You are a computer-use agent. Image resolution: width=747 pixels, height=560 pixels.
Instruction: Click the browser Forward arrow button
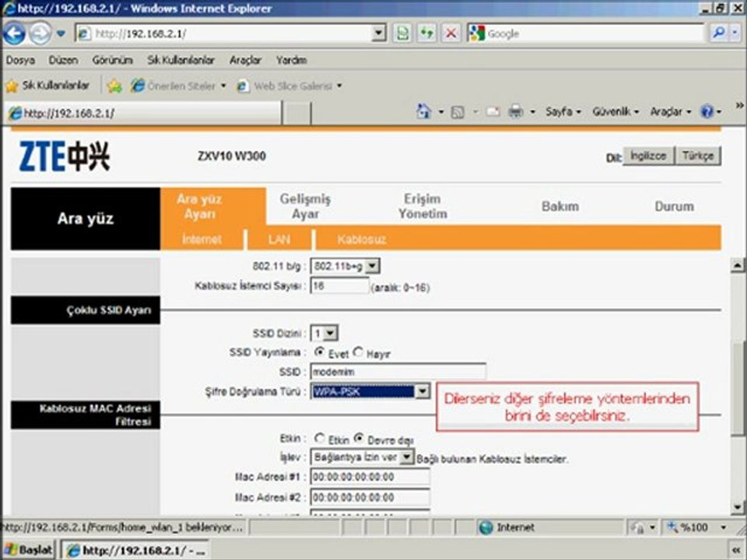click(x=40, y=33)
